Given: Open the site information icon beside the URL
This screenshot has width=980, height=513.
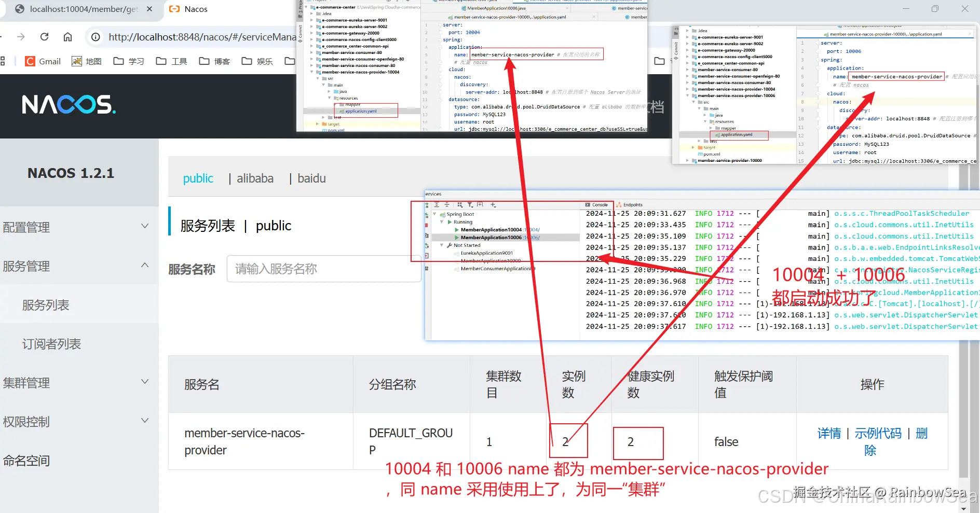Looking at the screenshot, I should [x=96, y=37].
